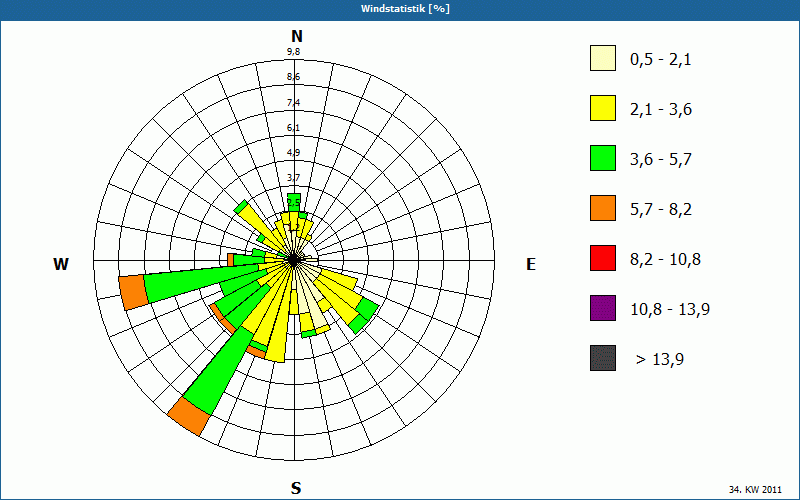Click the Windstatistik [%] title bar
This screenshot has height=500, width=800.
click(x=400, y=9)
